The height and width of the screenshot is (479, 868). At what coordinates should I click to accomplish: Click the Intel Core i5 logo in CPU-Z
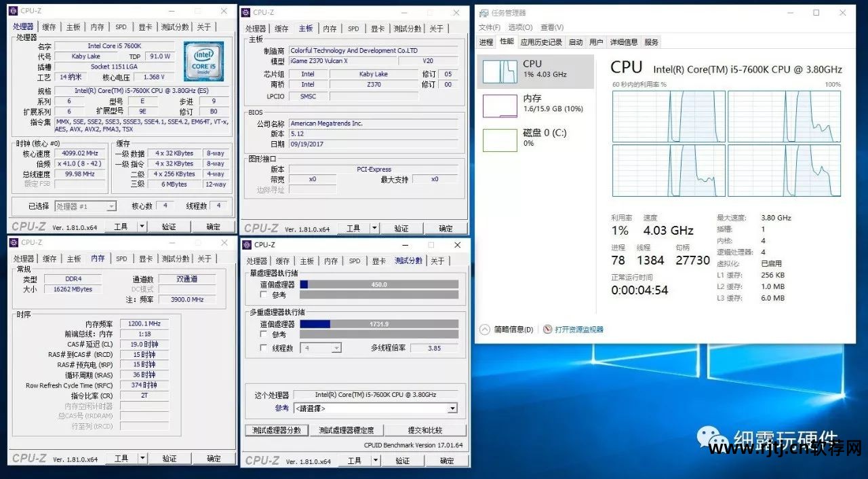[x=203, y=61]
